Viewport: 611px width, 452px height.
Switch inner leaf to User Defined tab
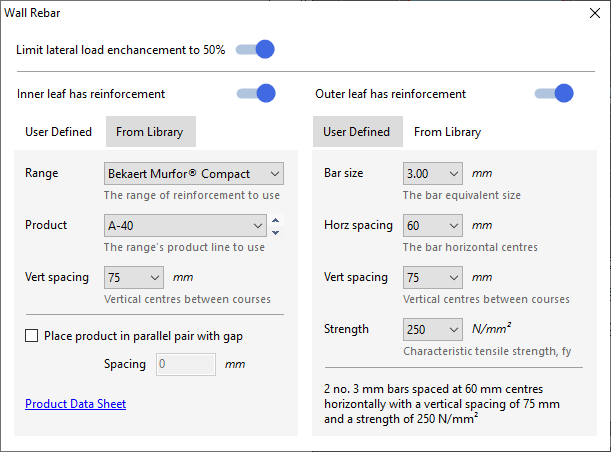click(x=58, y=132)
